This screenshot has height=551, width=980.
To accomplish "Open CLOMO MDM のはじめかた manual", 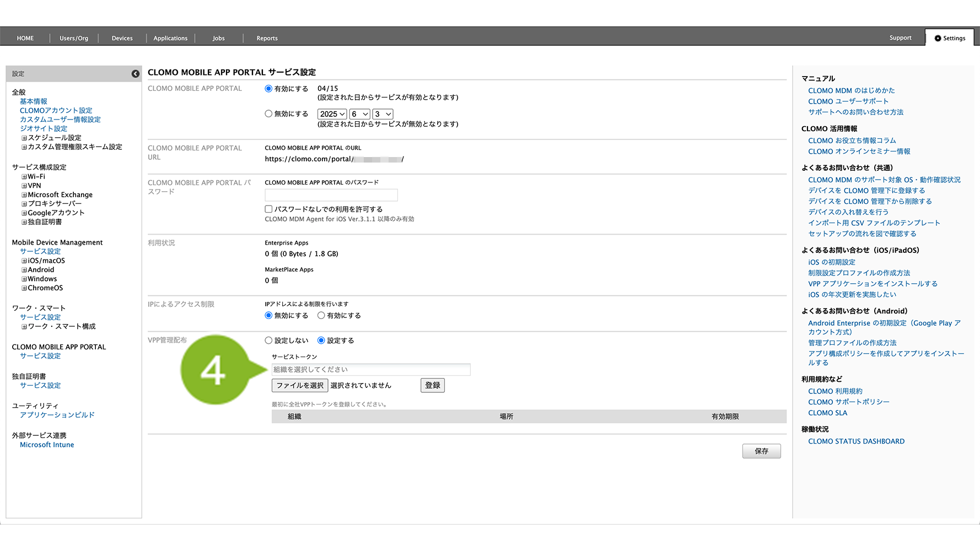I will 852,91.
